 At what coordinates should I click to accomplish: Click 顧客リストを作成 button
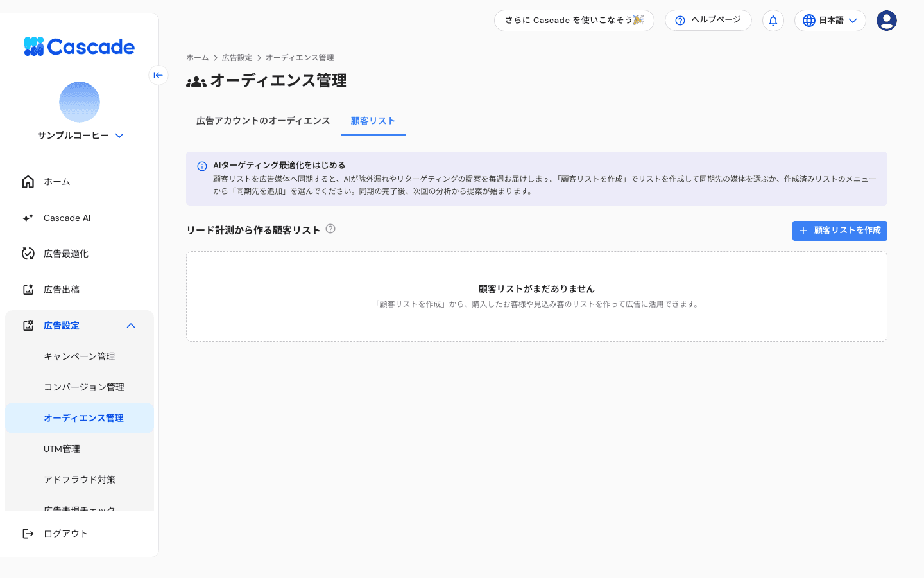[x=840, y=231]
